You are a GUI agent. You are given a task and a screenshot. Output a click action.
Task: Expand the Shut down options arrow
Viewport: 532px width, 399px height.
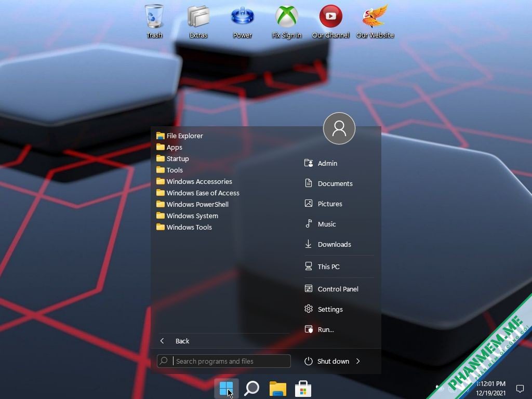(358, 362)
